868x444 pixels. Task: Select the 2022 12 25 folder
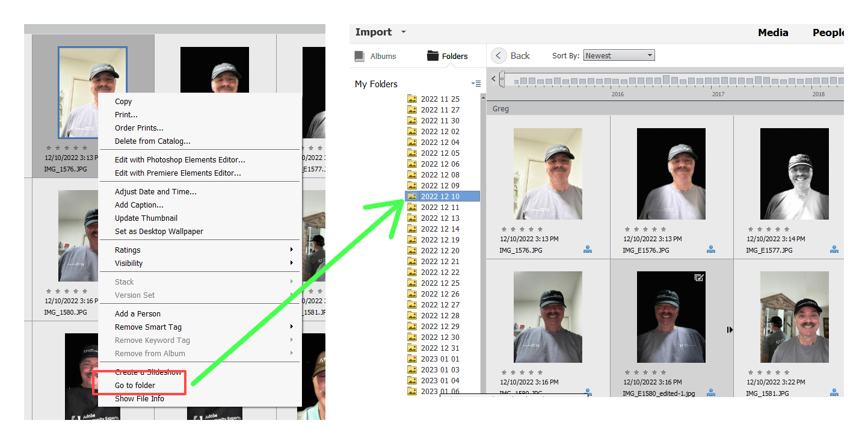click(440, 283)
